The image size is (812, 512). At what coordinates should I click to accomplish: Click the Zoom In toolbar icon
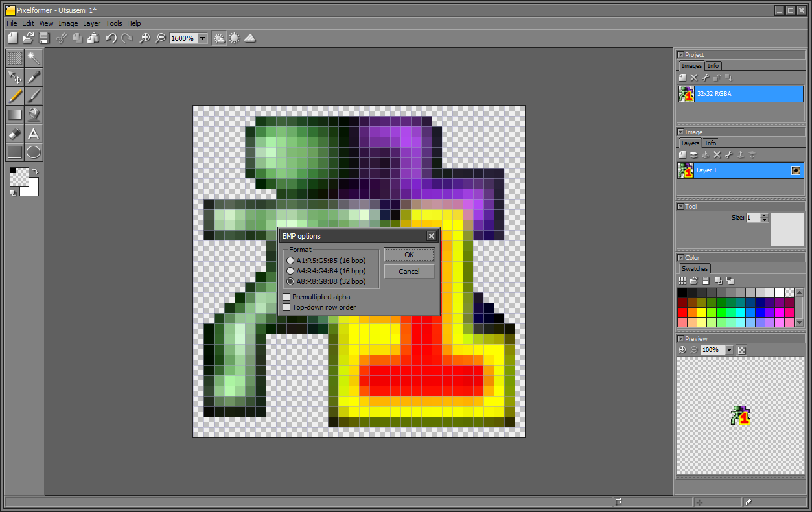pos(145,38)
